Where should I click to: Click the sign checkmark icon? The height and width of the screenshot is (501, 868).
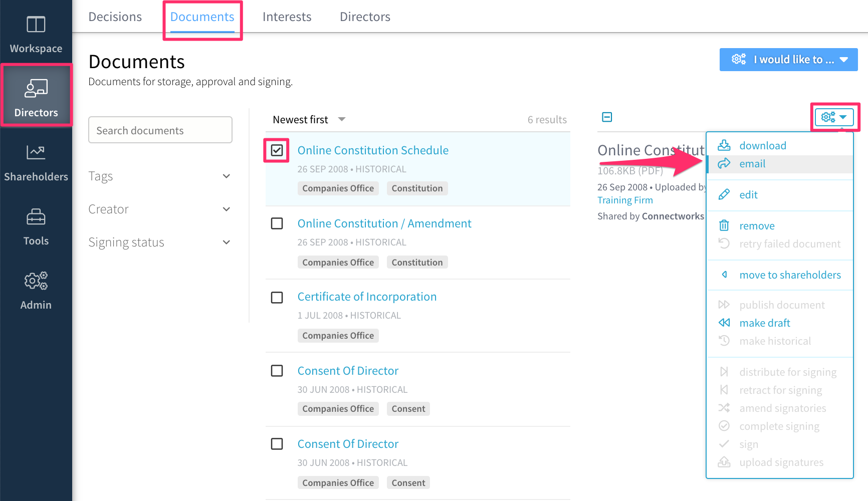[x=724, y=444]
